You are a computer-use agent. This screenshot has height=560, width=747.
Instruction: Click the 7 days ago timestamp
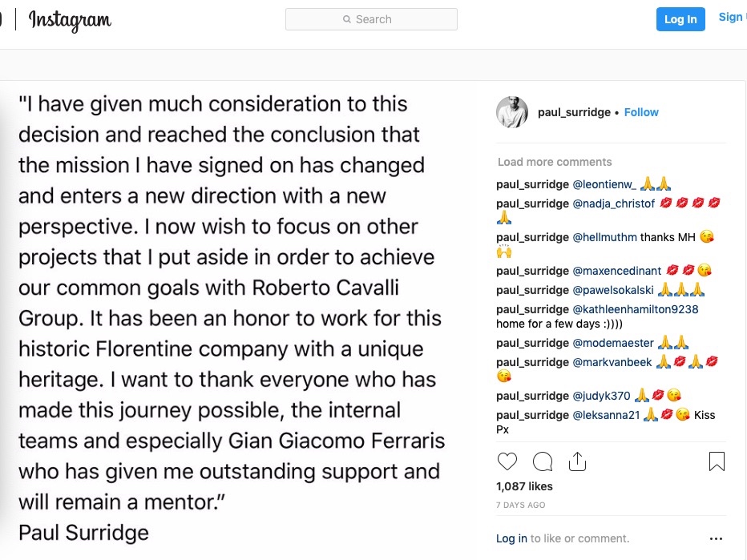tap(521, 506)
